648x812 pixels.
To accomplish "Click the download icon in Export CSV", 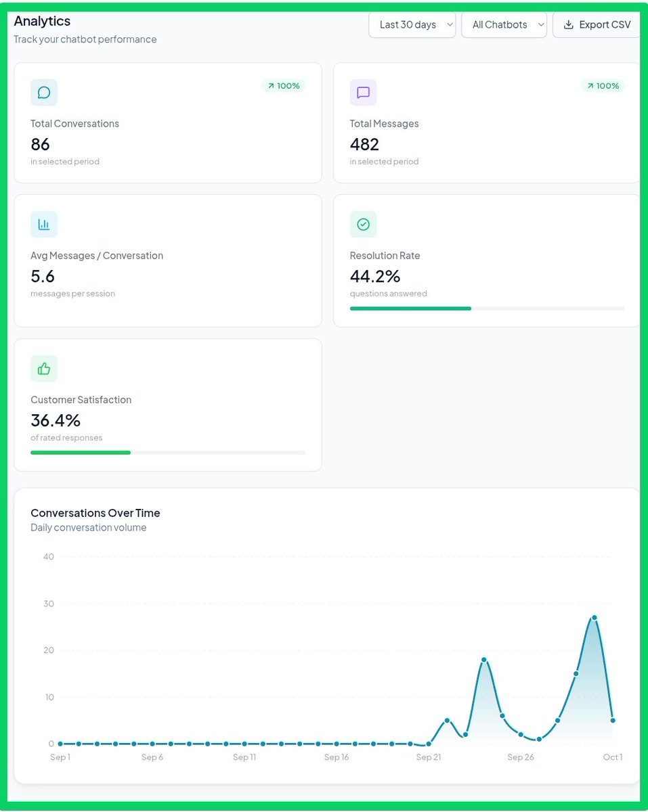I will tap(569, 25).
